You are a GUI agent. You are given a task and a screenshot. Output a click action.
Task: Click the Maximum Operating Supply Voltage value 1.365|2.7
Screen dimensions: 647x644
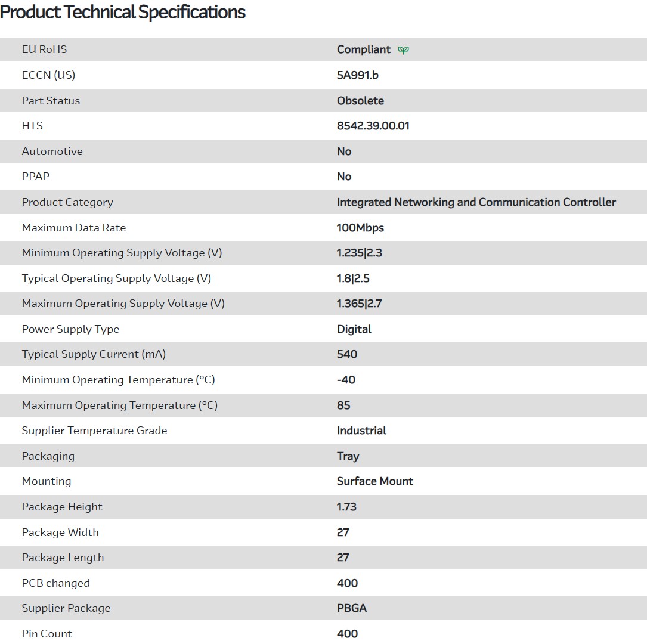[359, 304]
